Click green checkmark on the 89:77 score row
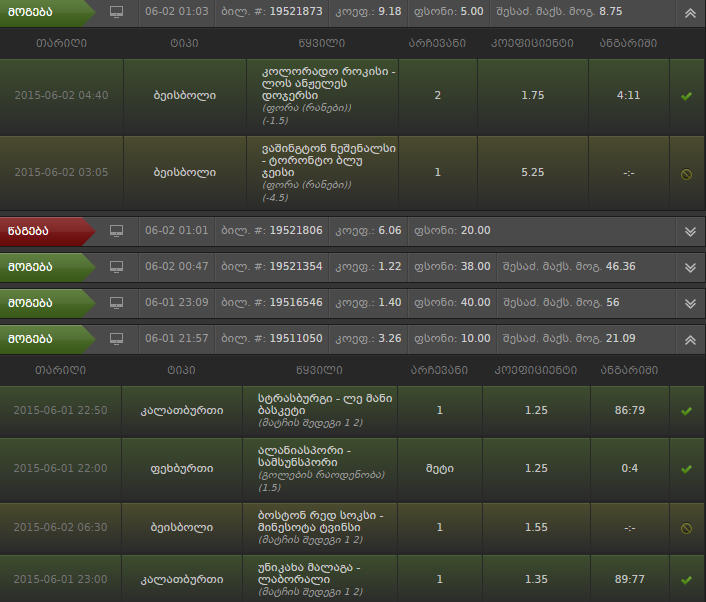The image size is (706, 602). [686, 580]
